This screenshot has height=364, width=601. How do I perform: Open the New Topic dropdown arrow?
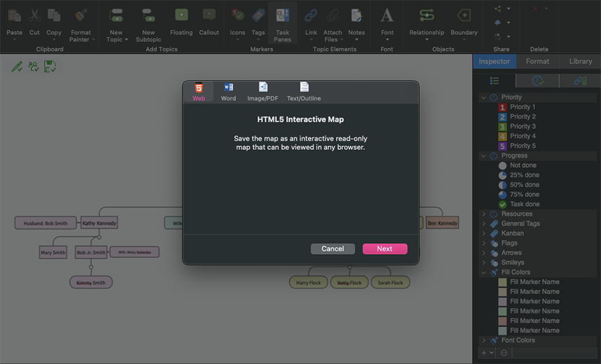(x=127, y=40)
